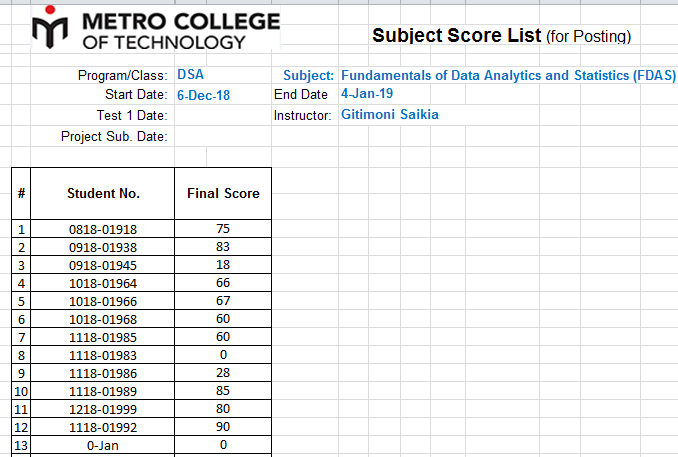Click score 80 for student 1218-01999
The image size is (678, 457).
click(223, 409)
